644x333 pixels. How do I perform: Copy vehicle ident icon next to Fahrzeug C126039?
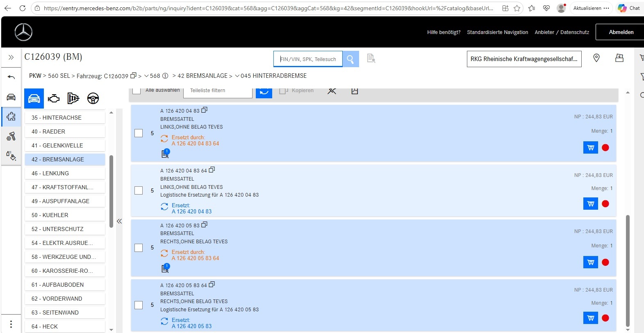click(x=133, y=75)
